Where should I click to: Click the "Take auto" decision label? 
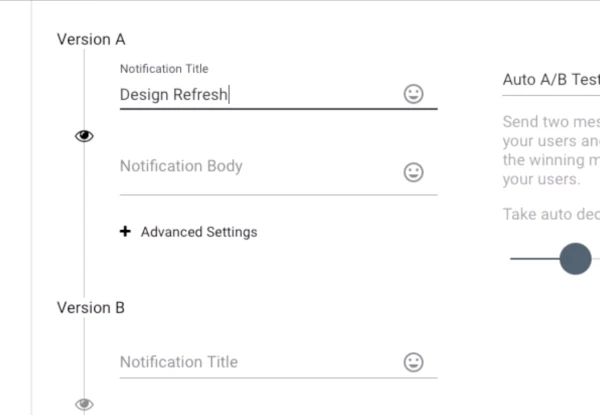(x=550, y=214)
